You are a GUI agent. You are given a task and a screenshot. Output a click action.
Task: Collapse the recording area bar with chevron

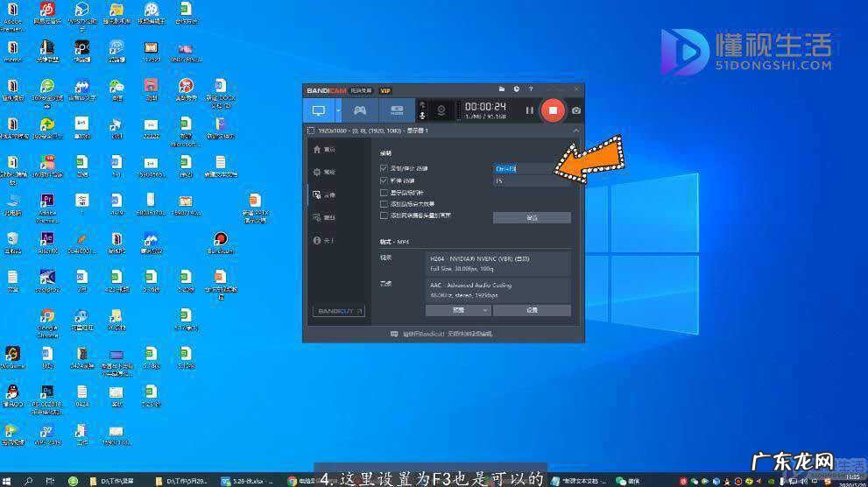pos(575,131)
